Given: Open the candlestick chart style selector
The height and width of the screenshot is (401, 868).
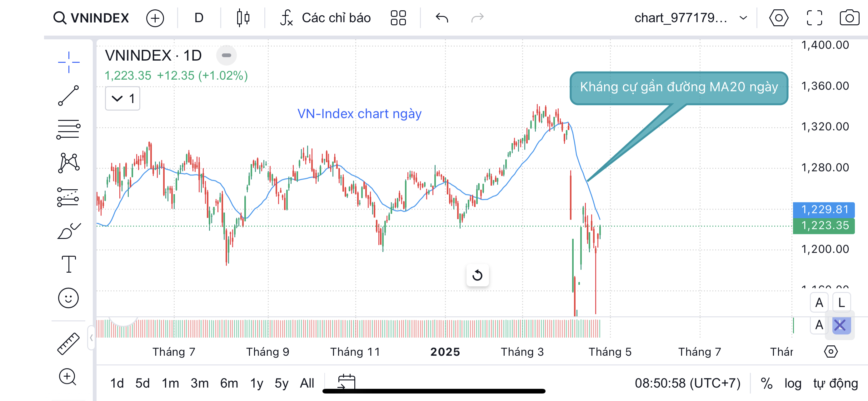Looking at the screenshot, I should point(242,18).
